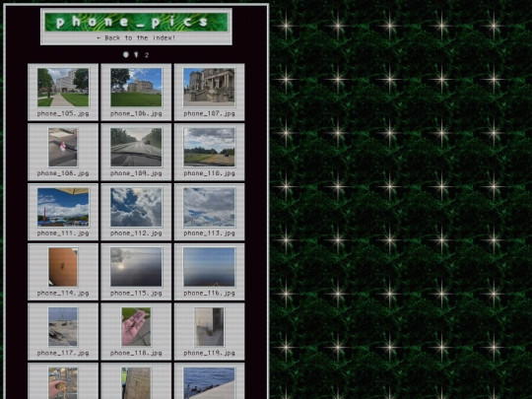Click the phone_113.jpg filename label

click(209, 233)
